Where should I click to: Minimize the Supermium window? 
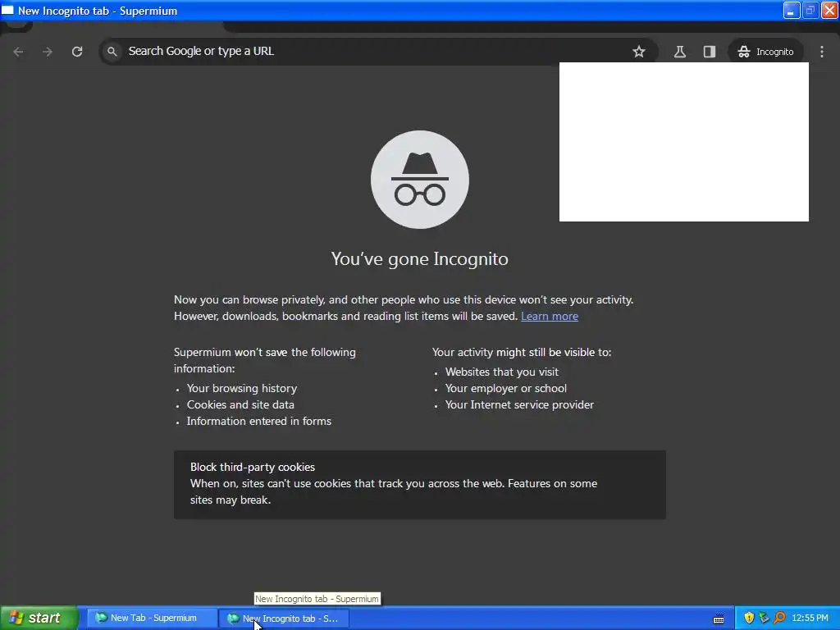[792, 10]
